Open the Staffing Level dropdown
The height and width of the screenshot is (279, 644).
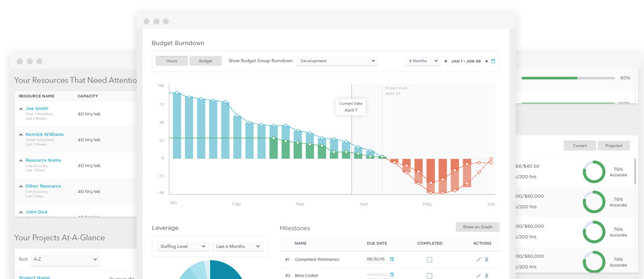point(183,246)
